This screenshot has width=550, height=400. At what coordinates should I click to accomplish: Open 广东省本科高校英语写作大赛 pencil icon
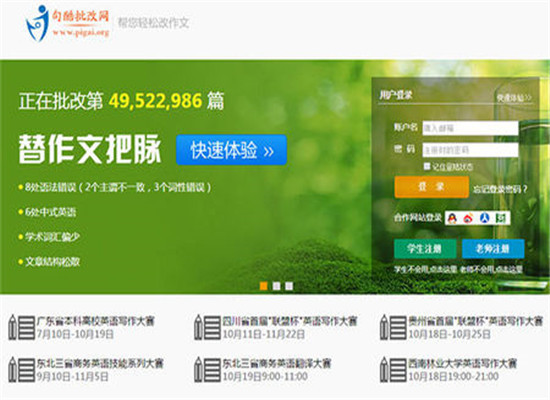(x=22, y=327)
